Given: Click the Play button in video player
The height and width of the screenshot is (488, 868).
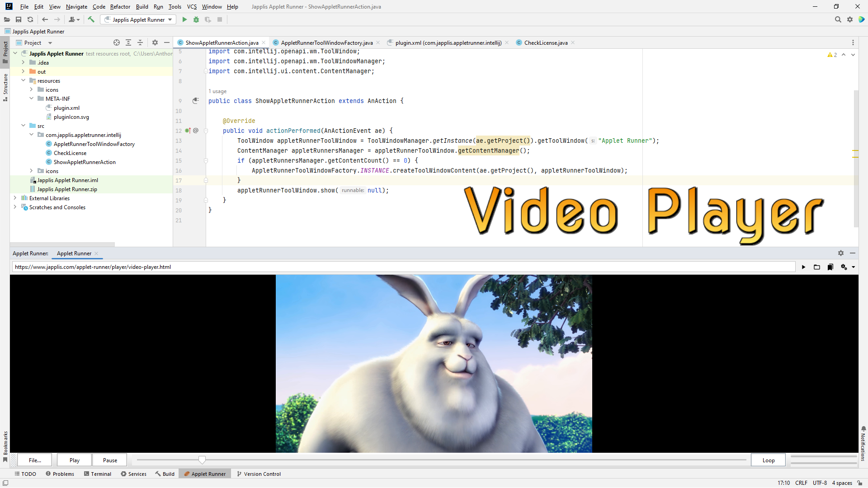Looking at the screenshot, I should point(74,460).
